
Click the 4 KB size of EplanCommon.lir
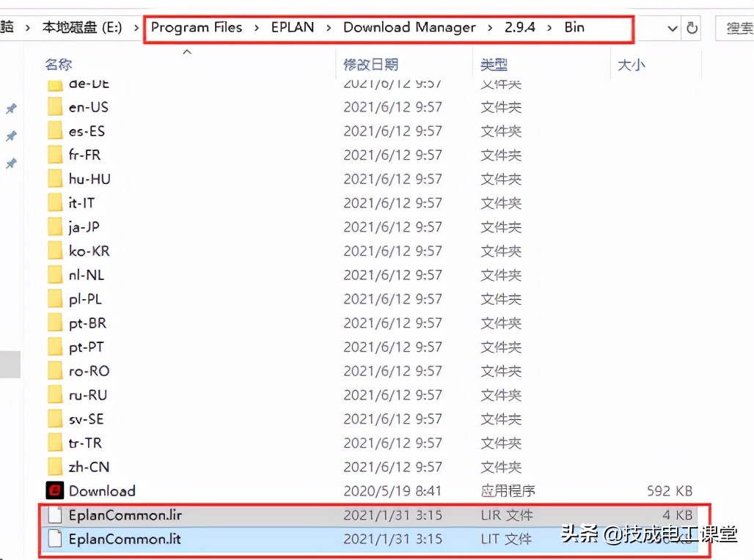pos(677,515)
